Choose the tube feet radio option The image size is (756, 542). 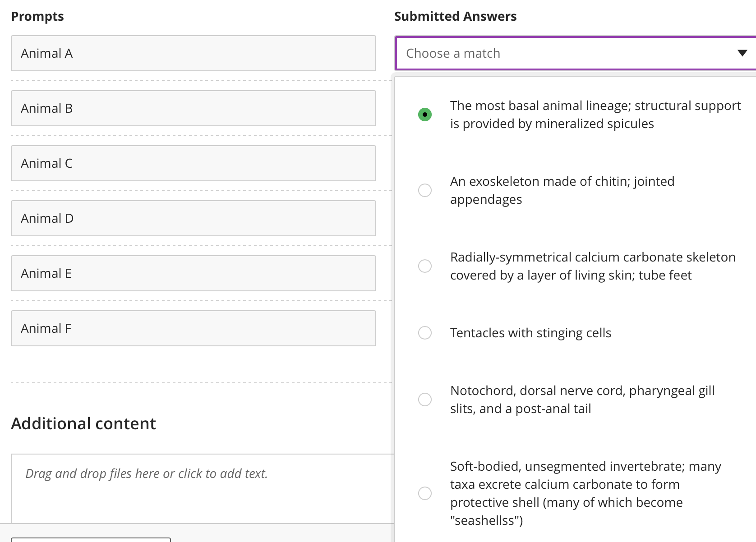pyautogui.click(x=425, y=266)
